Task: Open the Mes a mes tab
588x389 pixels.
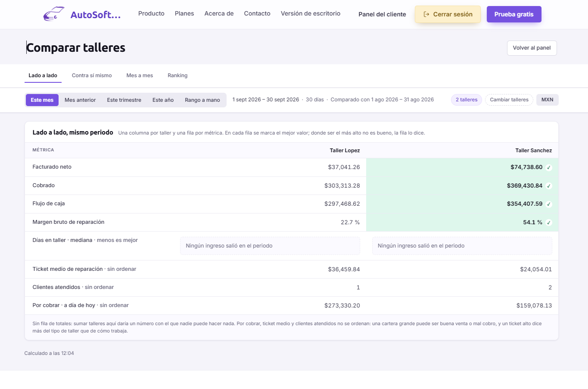Action: tap(140, 75)
